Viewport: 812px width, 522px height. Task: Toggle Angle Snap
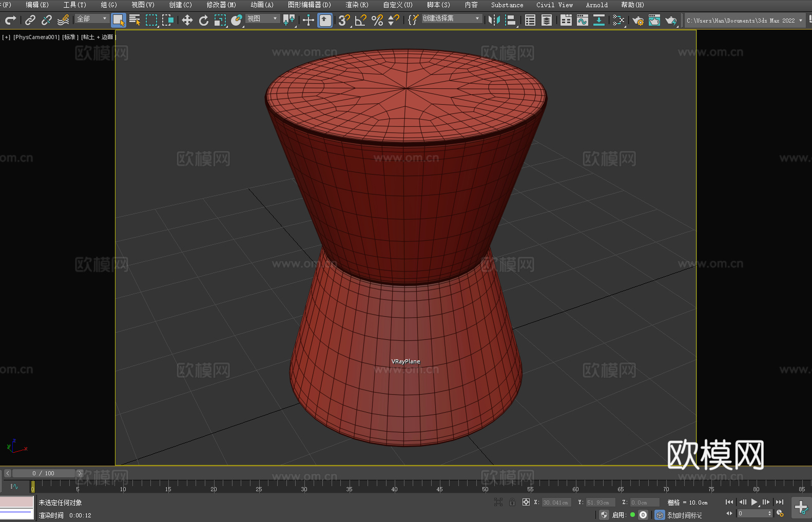click(361, 20)
